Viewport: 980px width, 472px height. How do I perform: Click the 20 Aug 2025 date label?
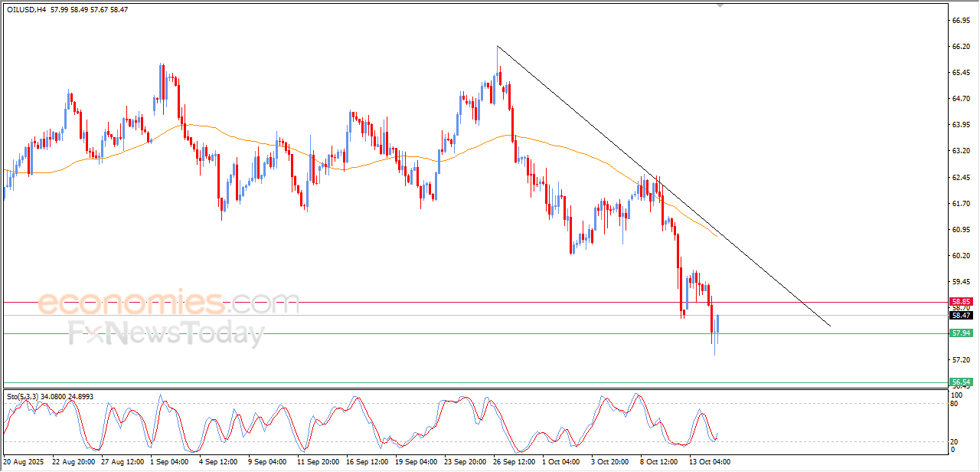point(23,462)
